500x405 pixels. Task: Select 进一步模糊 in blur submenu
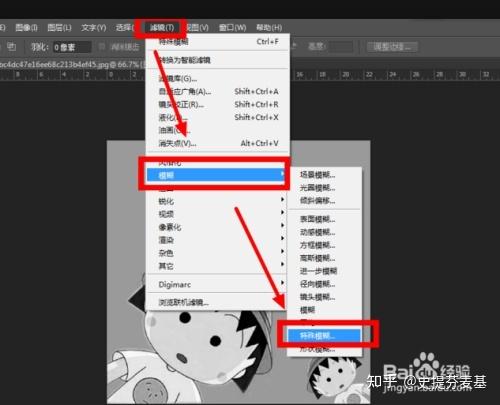click(x=324, y=271)
